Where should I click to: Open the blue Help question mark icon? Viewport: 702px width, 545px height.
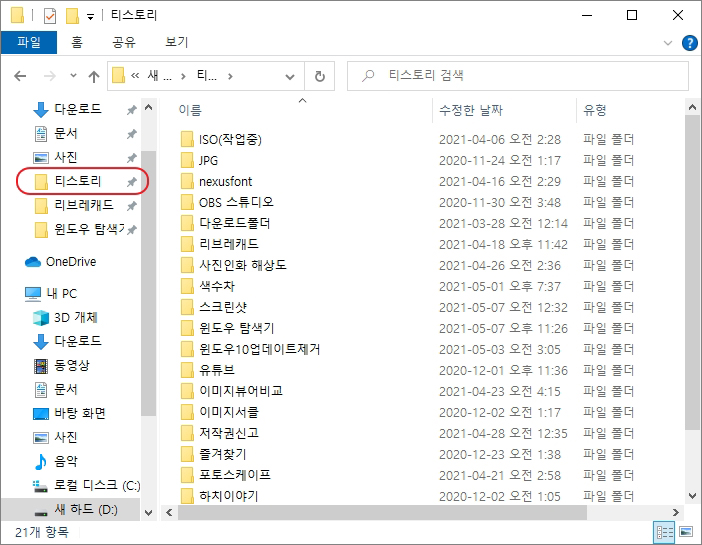pos(689,43)
